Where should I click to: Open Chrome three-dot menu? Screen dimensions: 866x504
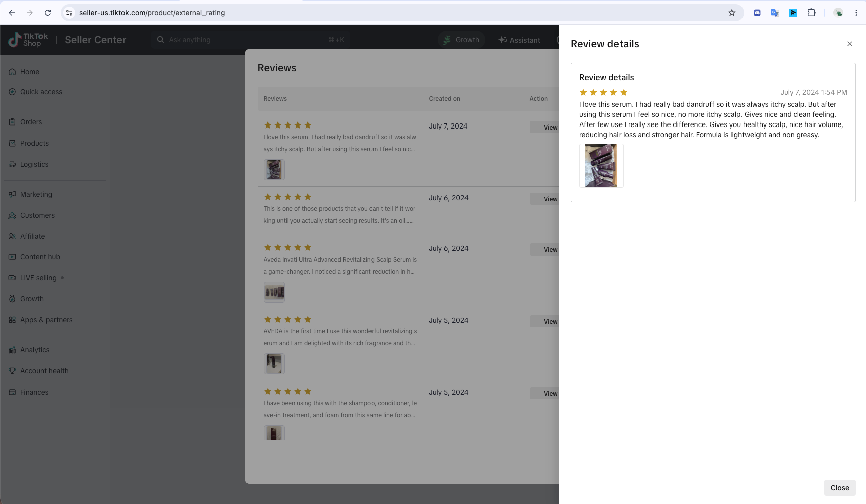[x=856, y=13]
